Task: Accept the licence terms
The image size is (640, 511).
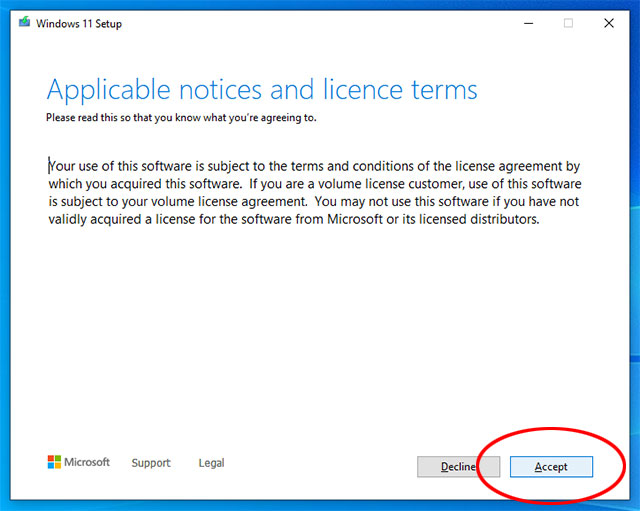Action: (x=551, y=467)
